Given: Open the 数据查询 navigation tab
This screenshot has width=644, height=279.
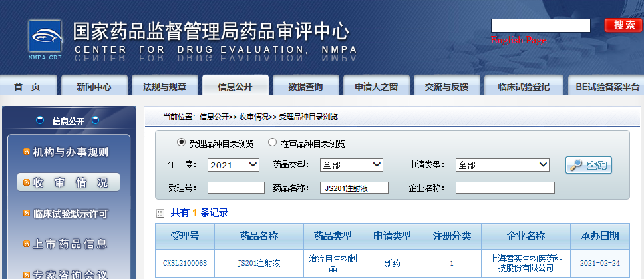Looking at the screenshot, I should 305,87.
